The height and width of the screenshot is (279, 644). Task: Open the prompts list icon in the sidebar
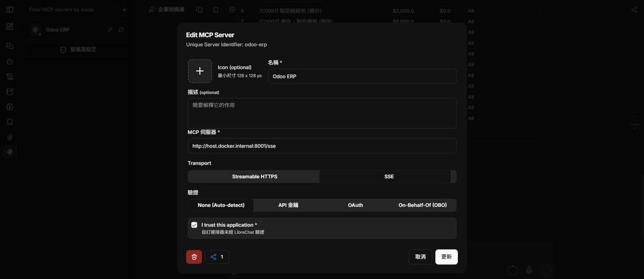[x=10, y=76]
